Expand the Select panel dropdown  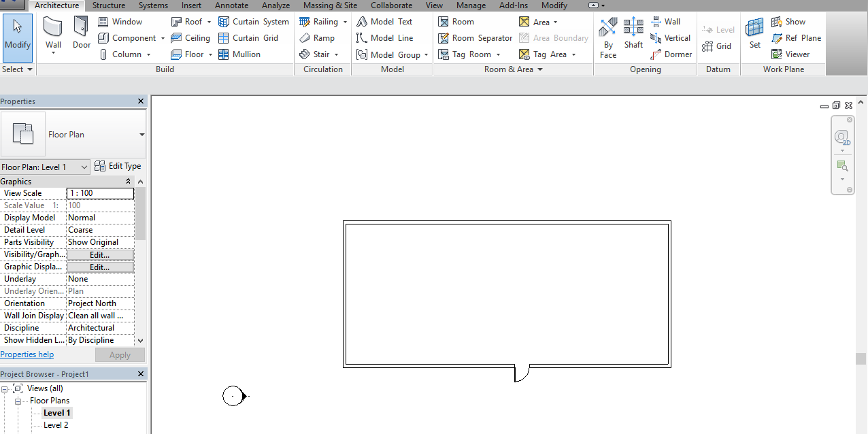(x=18, y=69)
